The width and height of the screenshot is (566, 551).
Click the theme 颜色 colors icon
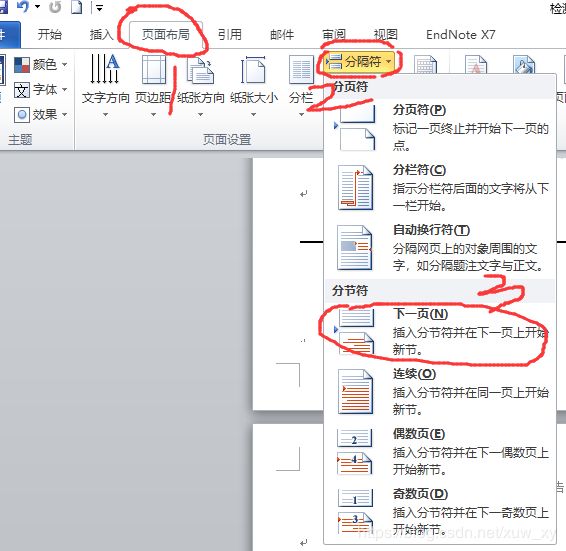(22, 65)
